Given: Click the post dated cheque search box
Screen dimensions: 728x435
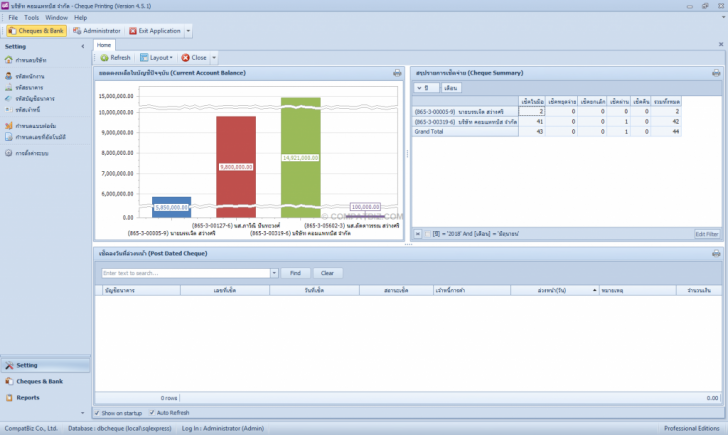Looking at the screenshot, I should [x=186, y=273].
